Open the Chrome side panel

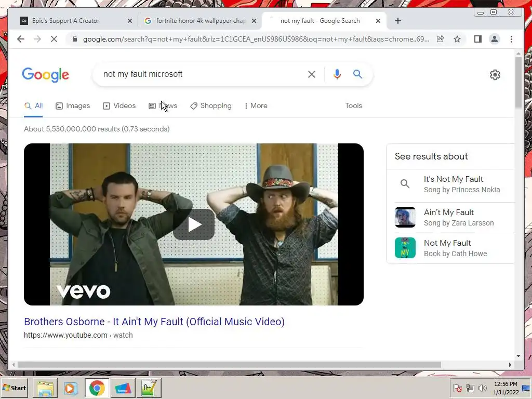pyautogui.click(x=478, y=39)
